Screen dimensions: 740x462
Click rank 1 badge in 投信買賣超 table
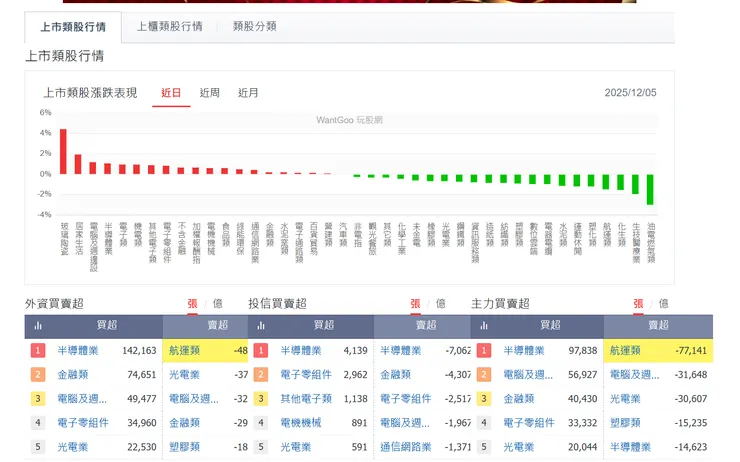pos(261,351)
